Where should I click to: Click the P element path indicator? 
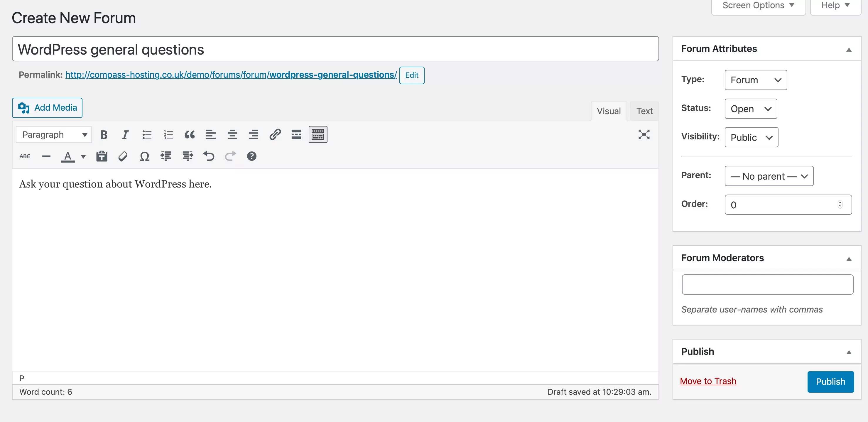point(21,378)
